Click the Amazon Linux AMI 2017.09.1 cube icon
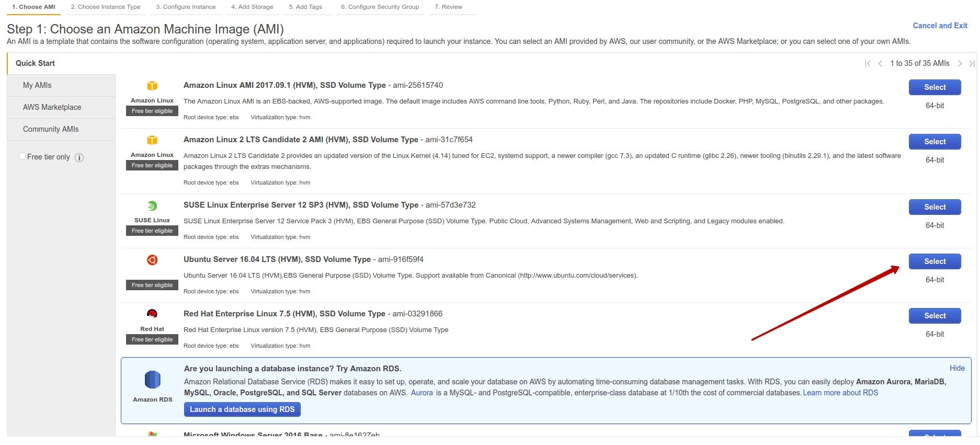 [152, 86]
